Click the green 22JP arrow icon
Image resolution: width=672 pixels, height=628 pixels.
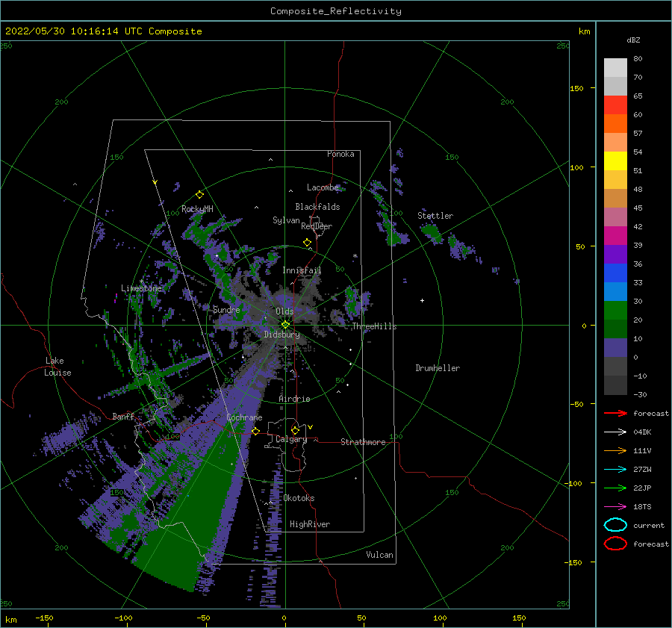(x=615, y=488)
